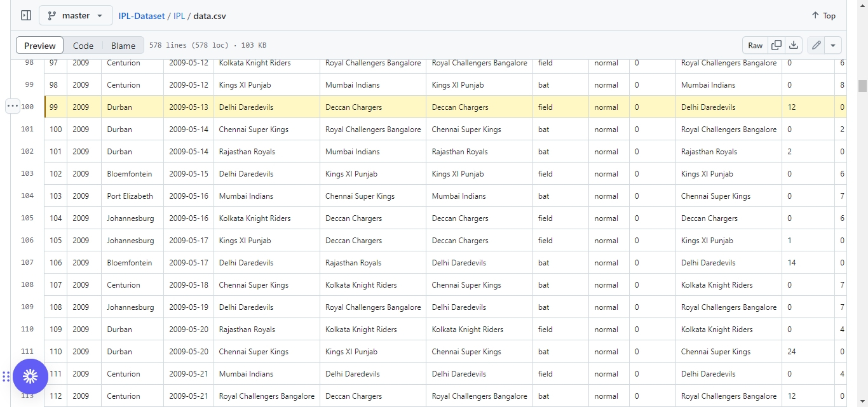
Task: Open the row 100 ellipsis actions menu
Action: (13, 107)
